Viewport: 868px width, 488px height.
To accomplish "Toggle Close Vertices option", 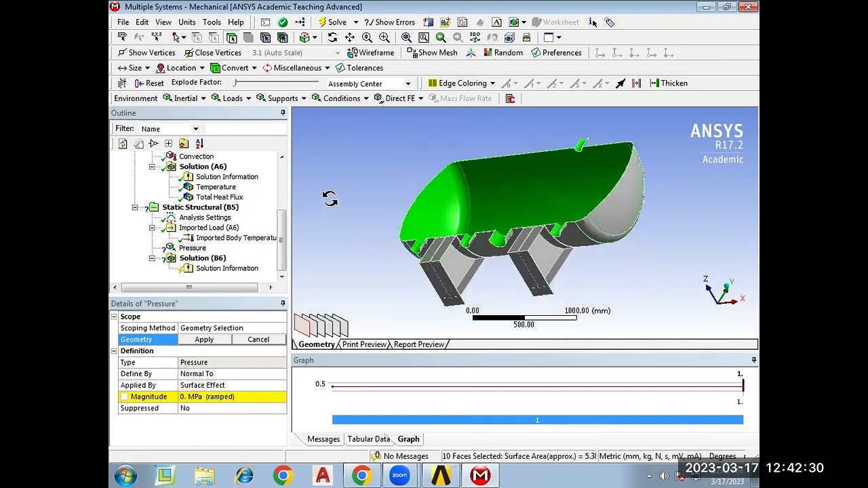I will [212, 53].
